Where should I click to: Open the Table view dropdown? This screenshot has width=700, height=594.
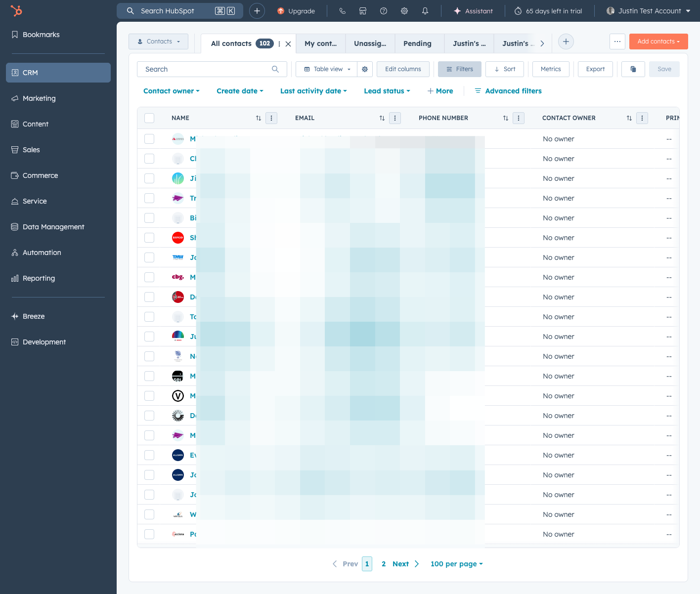pos(327,69)
